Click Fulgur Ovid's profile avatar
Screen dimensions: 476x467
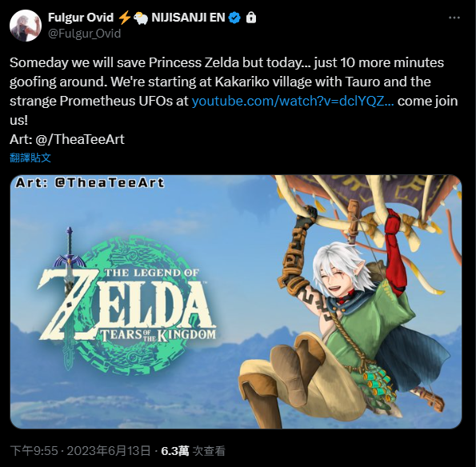(26, 26)
